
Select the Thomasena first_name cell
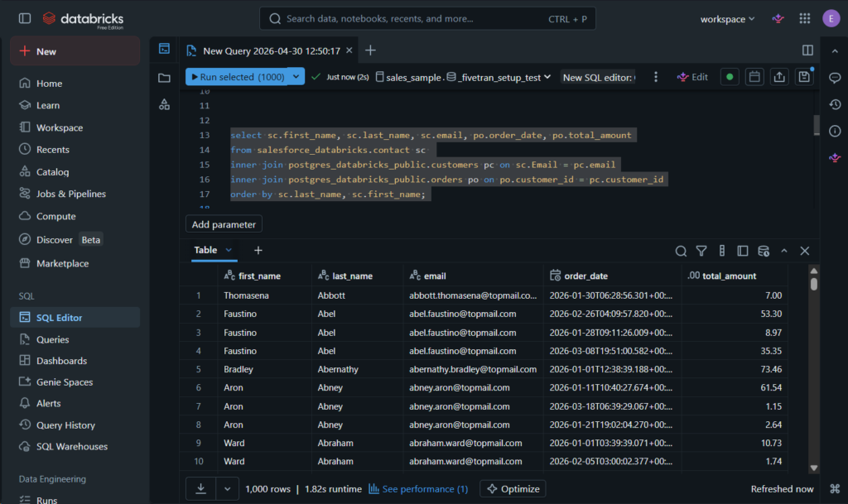click(264, 295)
